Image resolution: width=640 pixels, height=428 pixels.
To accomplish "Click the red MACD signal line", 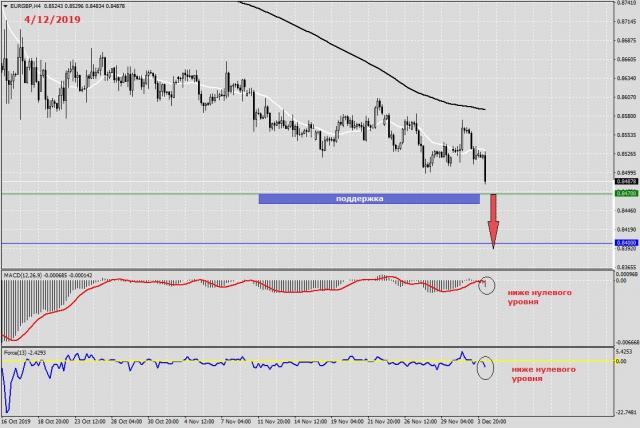I will (x=200, y=282).
